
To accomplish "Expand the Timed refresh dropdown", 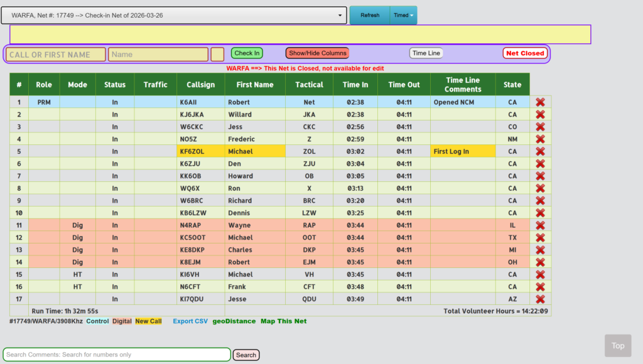I will [x=403, y=15].
